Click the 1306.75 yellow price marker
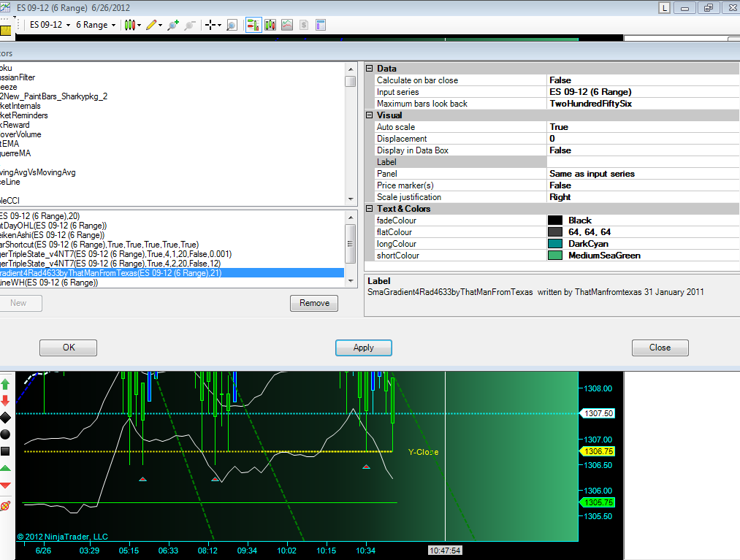 [x=598, y=451]
